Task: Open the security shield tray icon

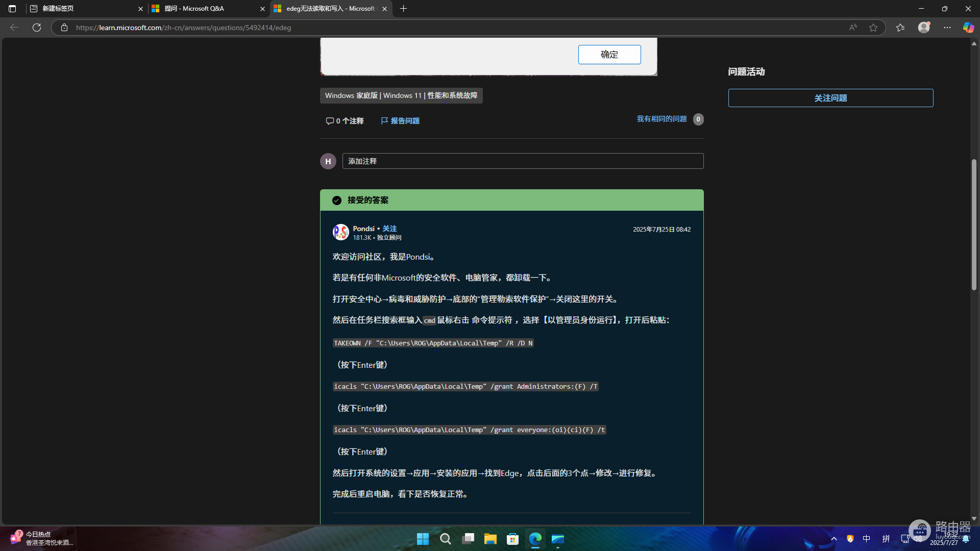Action: 850,539
